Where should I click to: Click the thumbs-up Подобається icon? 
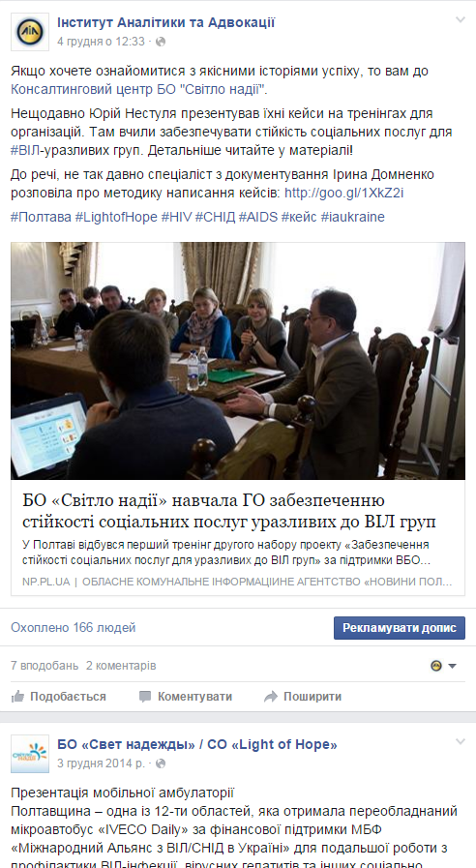click(x=17, y=697)
